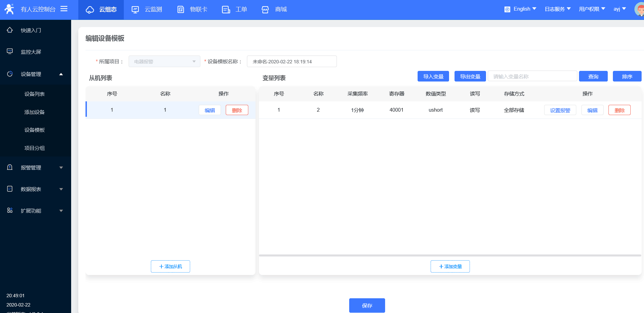Click the home icon for 快速入门
The width and height of the screenshot is (644, 313).
click(x=10, y=30)
